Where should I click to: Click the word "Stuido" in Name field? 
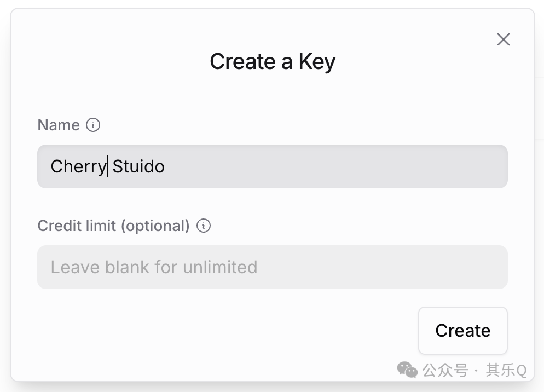click(138, 166)
